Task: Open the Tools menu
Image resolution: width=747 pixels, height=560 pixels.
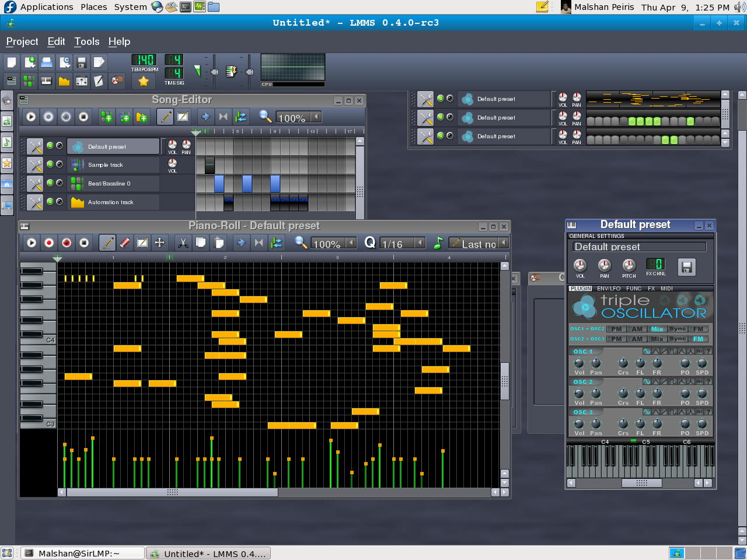Action: 86,41
